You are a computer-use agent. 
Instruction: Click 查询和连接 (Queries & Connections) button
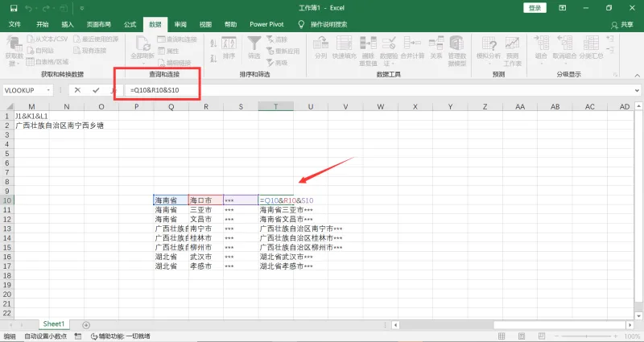coord(176,39)
